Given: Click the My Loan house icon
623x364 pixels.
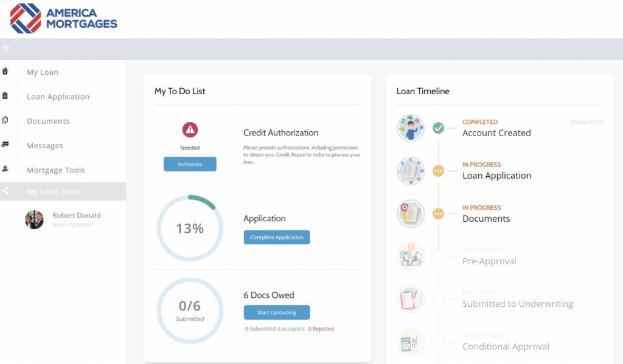Looking at the screenshot, I should [x=5, y=72].
